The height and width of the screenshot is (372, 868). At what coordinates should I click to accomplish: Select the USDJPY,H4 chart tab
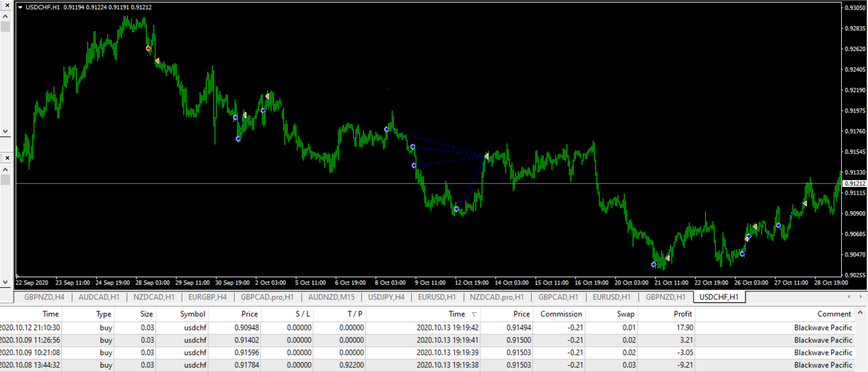pyautogui.click(x=386, y=297)
